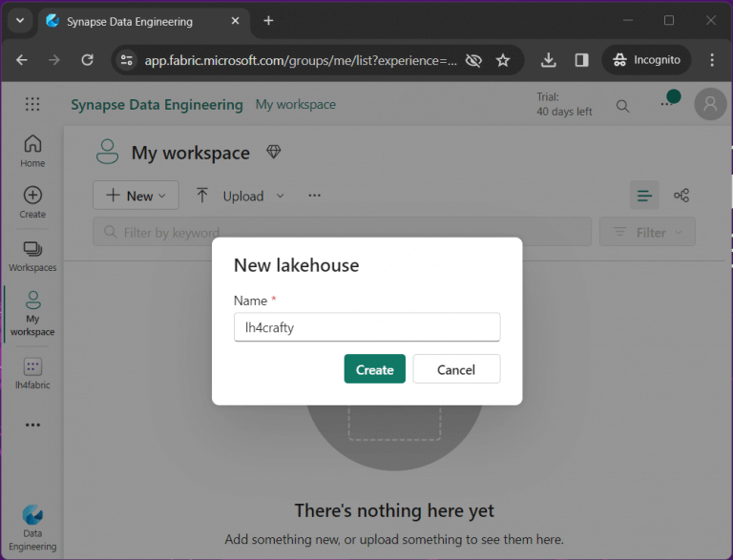
Task: Switch to the list view toggle
Action: 644,196
